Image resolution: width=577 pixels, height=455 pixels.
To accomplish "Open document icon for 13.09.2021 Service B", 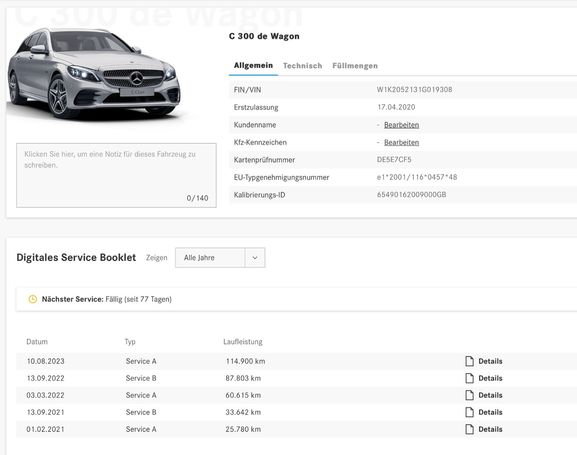I will point(469,412).
